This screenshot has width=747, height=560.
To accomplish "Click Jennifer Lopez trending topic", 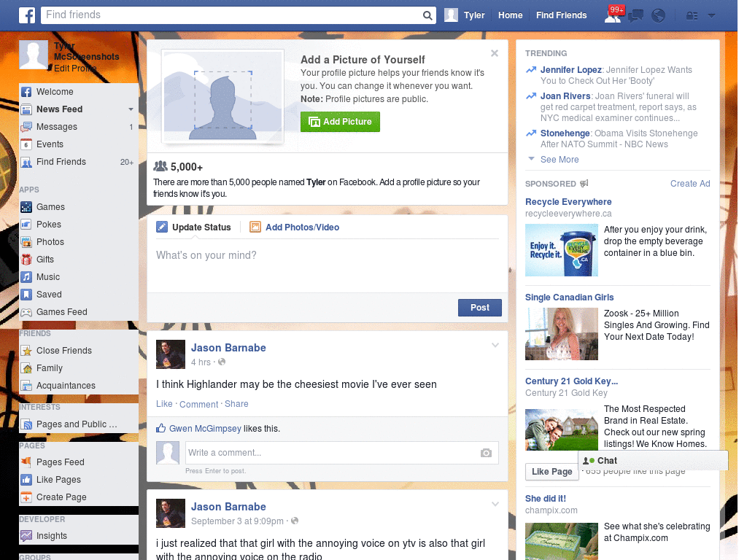I will pos(570,70).
